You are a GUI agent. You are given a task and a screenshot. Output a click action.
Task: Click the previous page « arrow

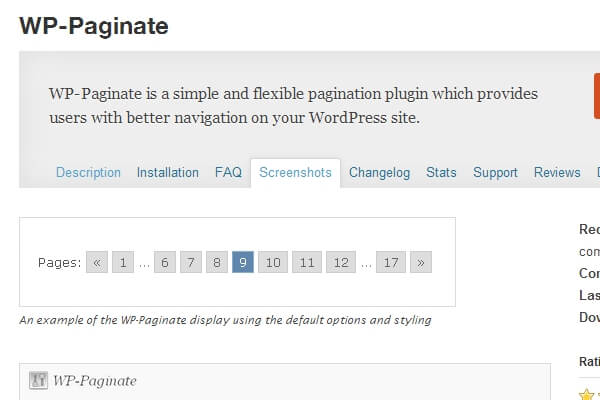[97, 263]
